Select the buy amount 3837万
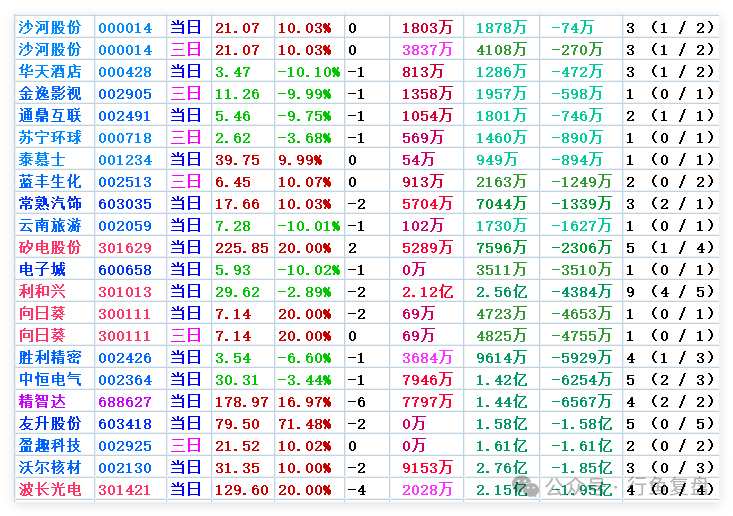 click(427, 50)
